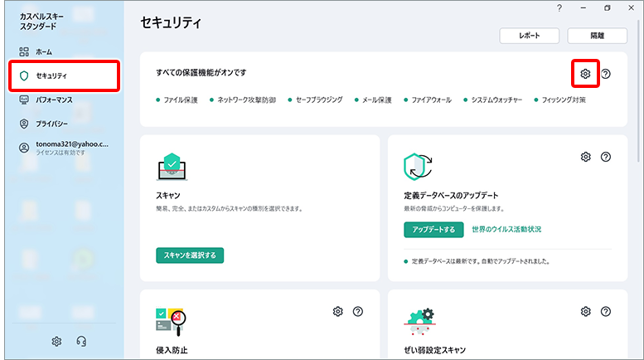Click the レポート button

[x=529, y=36]
